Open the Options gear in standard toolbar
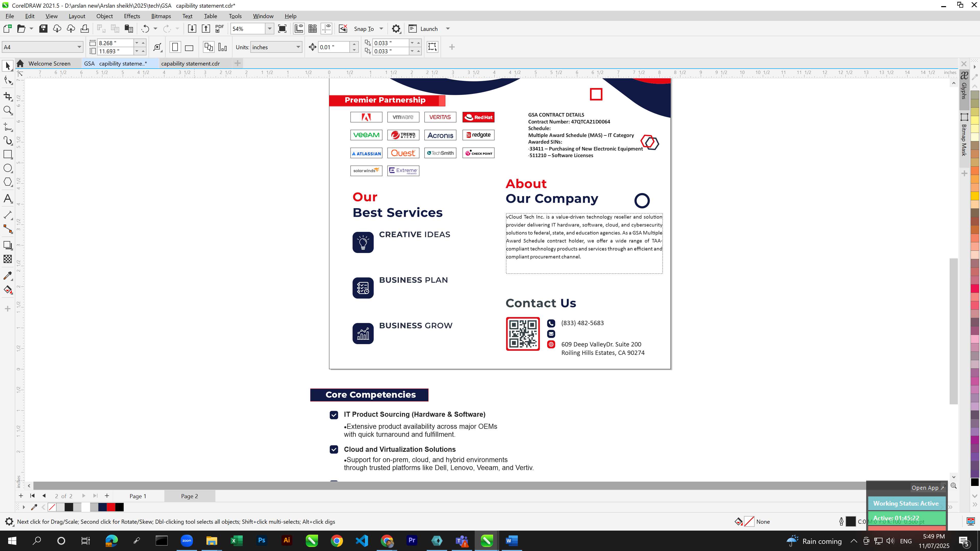Screen dimensions: 980x551 pyautogui.click(x=396, y=29)
